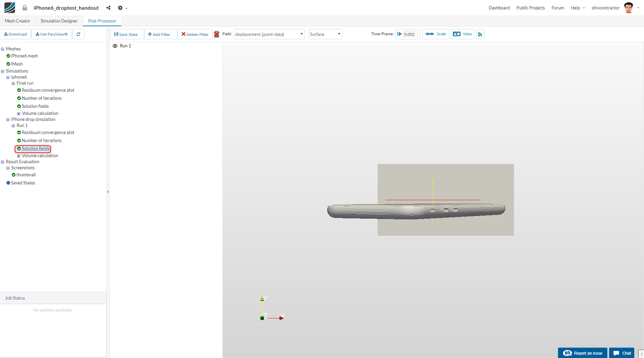Open Solution fields under Final run
This screenshot has width=644, height=358.
[x=35, y=106]
